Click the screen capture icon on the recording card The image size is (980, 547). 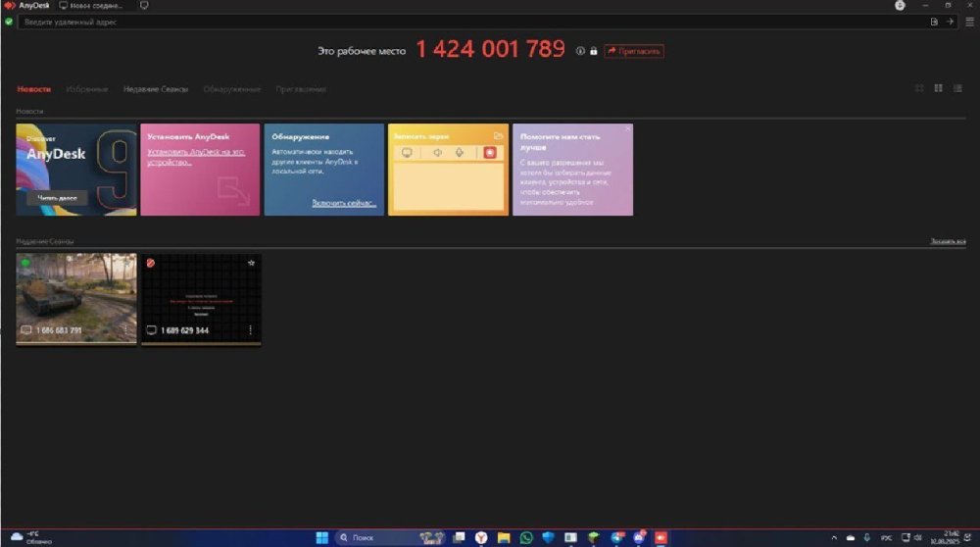(x=407, y=153)
